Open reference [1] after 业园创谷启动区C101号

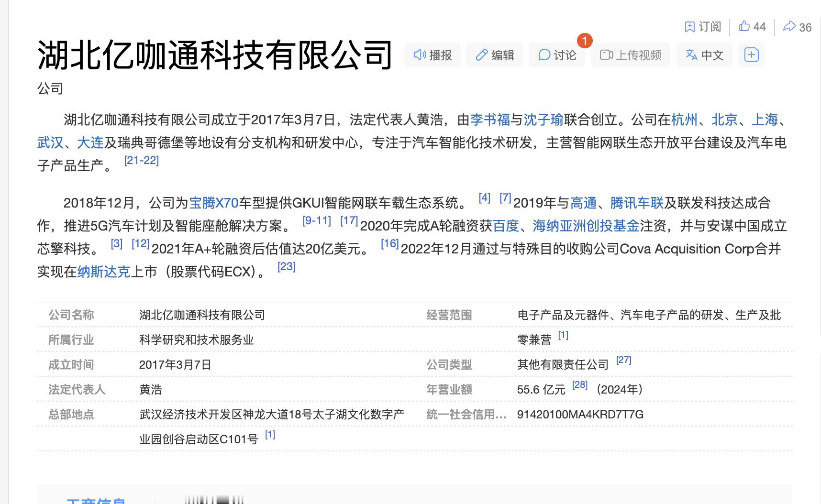(270, 435)
